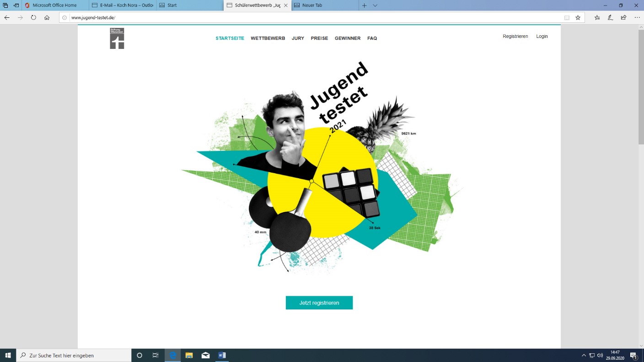Viewport: 644px width, 362px height.
Task: Open the WETTBEWERB menu item
Action: pyautogui.click(x=268, y=38)
